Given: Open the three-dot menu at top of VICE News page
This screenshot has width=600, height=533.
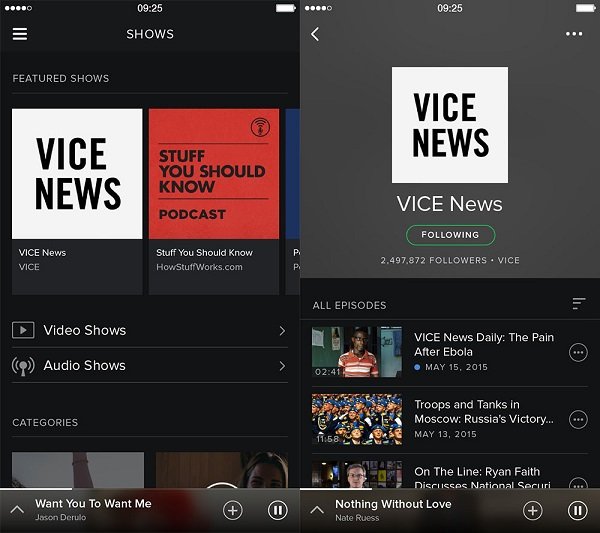Looking at the screenshot, I should tap(574, 34).
